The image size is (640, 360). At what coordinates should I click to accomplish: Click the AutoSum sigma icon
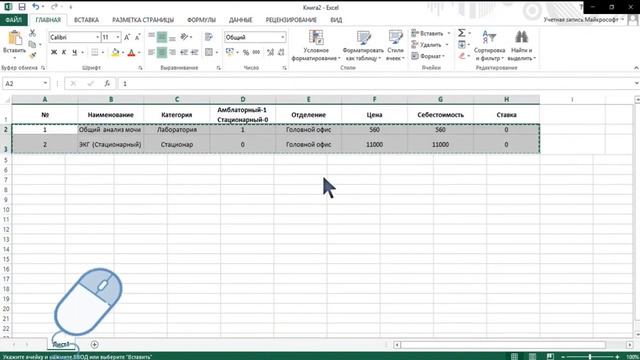[461, 33]
